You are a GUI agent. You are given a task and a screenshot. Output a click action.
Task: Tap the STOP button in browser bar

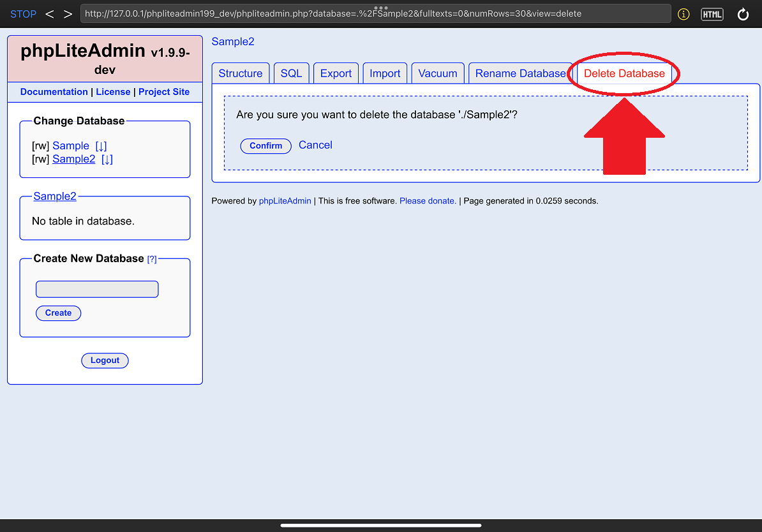pyautogui.click(x=24, y=14)
